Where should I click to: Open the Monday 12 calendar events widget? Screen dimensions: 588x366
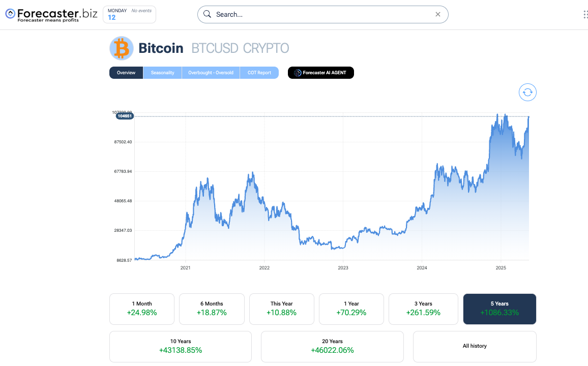coord(129,14)
